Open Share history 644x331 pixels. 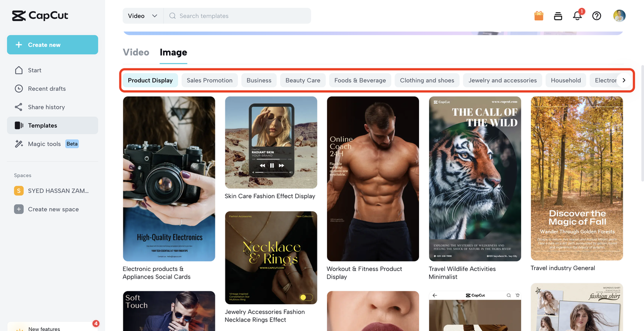pyautogui.click(x=52, y=107)
